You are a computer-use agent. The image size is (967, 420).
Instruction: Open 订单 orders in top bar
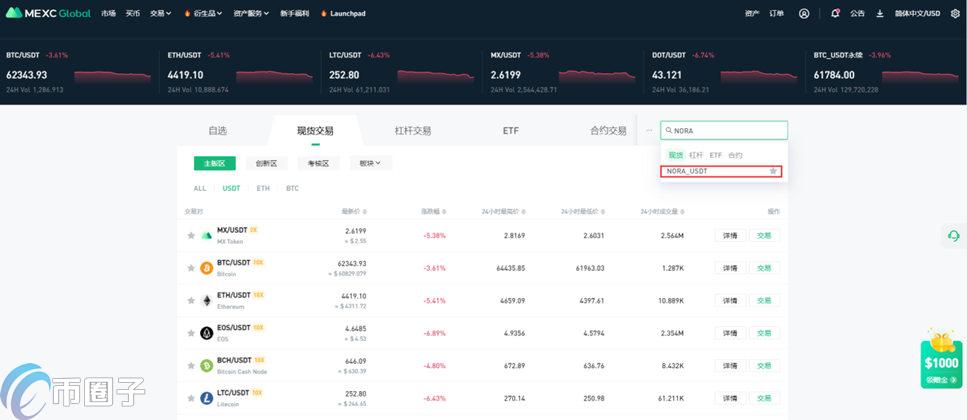[776, 13]
